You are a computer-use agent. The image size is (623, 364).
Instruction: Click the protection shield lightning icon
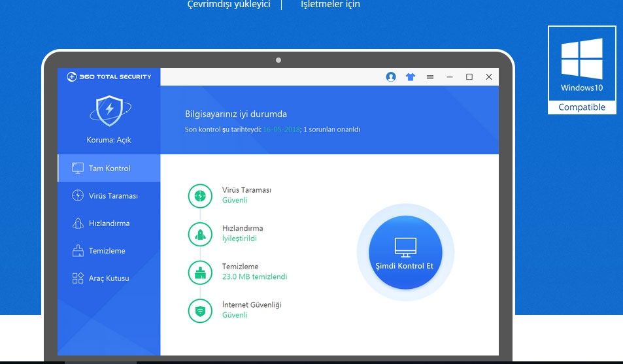click(x=110, y=110)
